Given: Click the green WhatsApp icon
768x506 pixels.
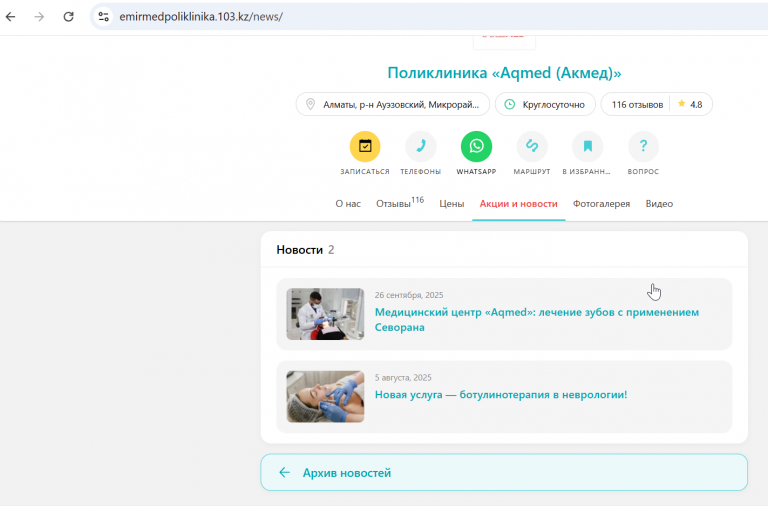Looking at the screenshot, I should tap(476, 146).
